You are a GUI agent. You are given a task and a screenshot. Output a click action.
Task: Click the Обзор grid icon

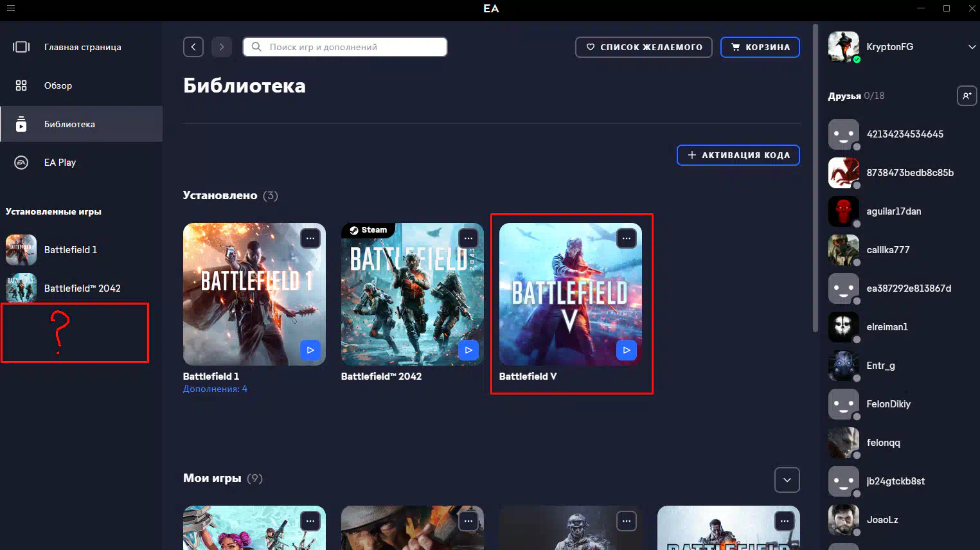point(21,85)
